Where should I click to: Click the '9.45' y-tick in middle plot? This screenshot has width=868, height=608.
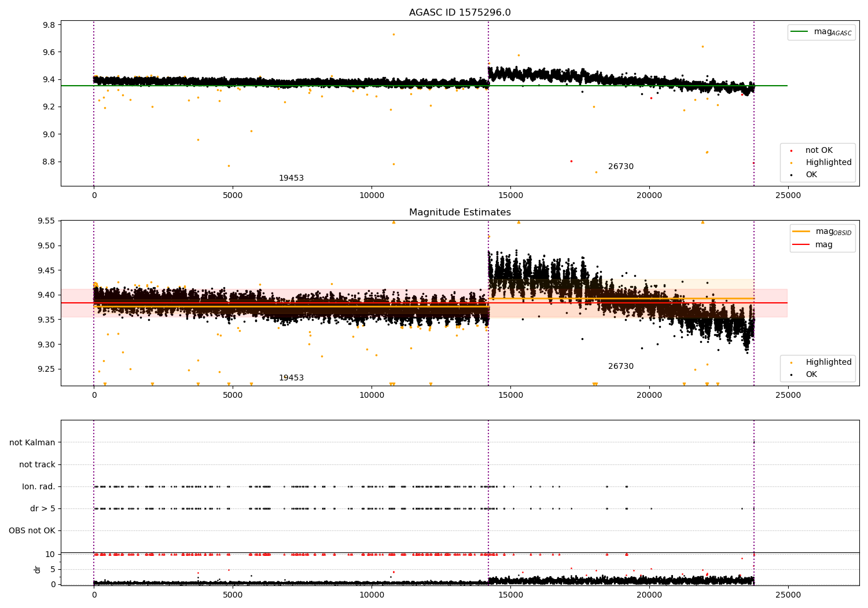(x=47, y=270)
